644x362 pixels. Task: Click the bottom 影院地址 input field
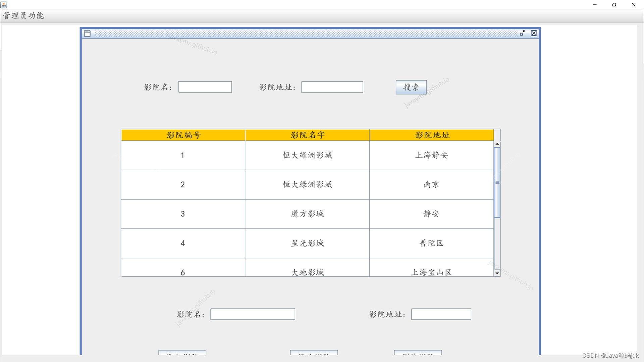441,314
